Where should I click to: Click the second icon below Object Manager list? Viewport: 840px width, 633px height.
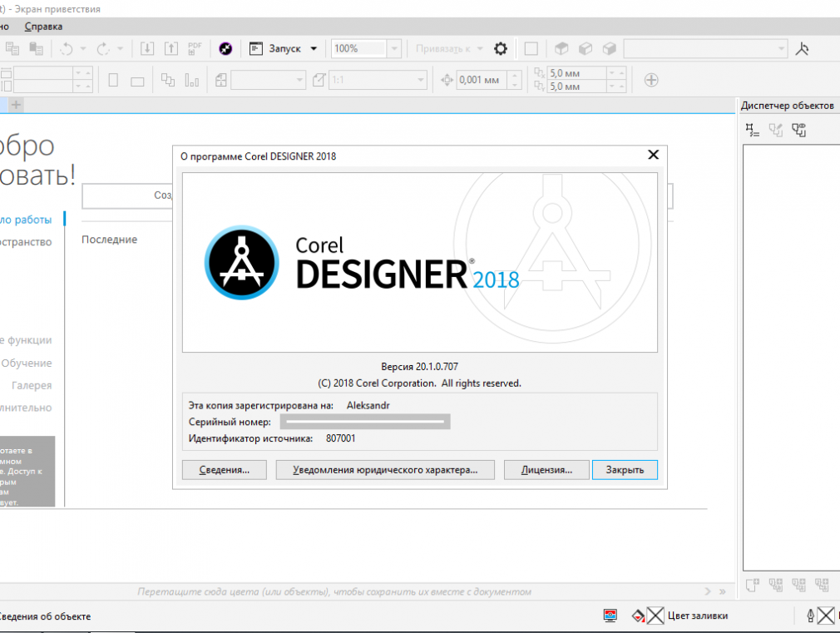click(776, 585)
